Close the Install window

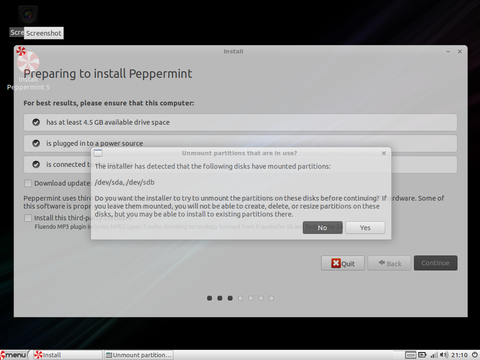460,52
